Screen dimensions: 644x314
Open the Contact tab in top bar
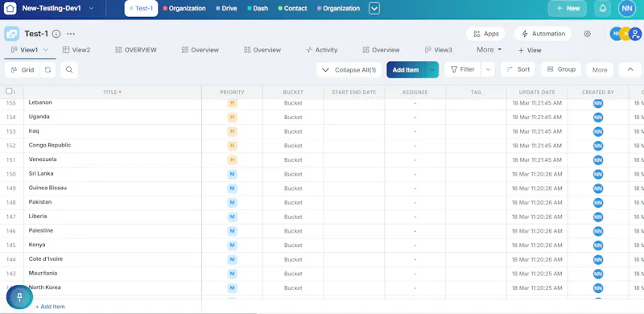tap(292, 8)
